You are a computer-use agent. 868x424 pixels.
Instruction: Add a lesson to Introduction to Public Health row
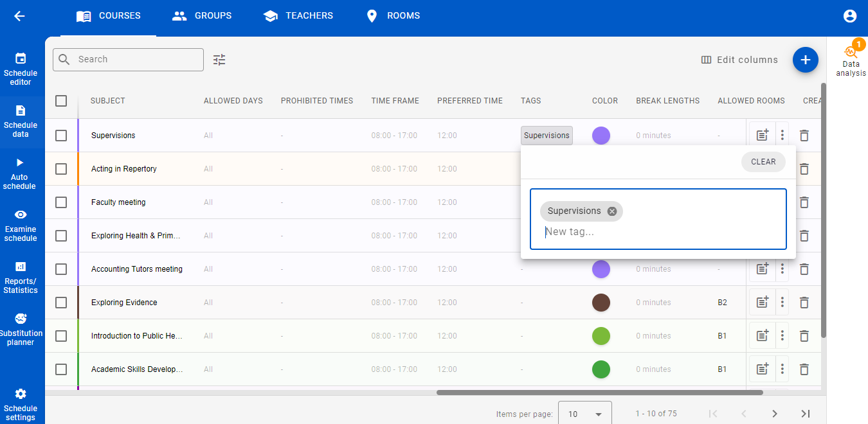coord(762,336)
